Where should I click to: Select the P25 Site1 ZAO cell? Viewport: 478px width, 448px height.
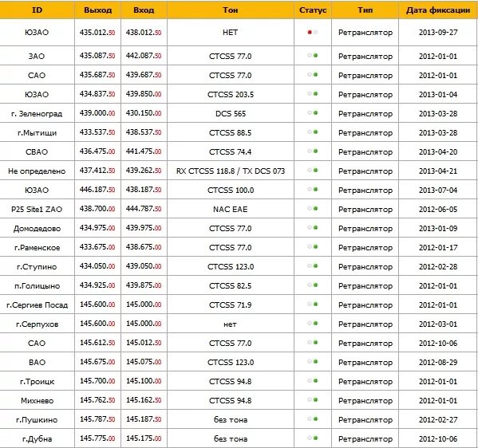[x=37, y=209]
